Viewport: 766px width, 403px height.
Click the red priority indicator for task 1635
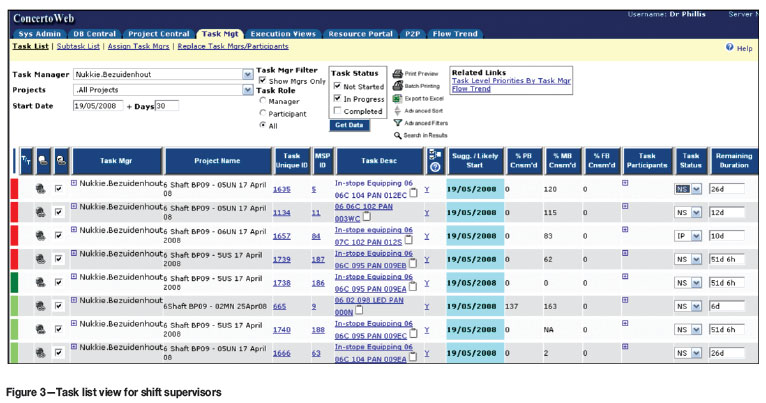pyautogui.click(x=12, y=187)
